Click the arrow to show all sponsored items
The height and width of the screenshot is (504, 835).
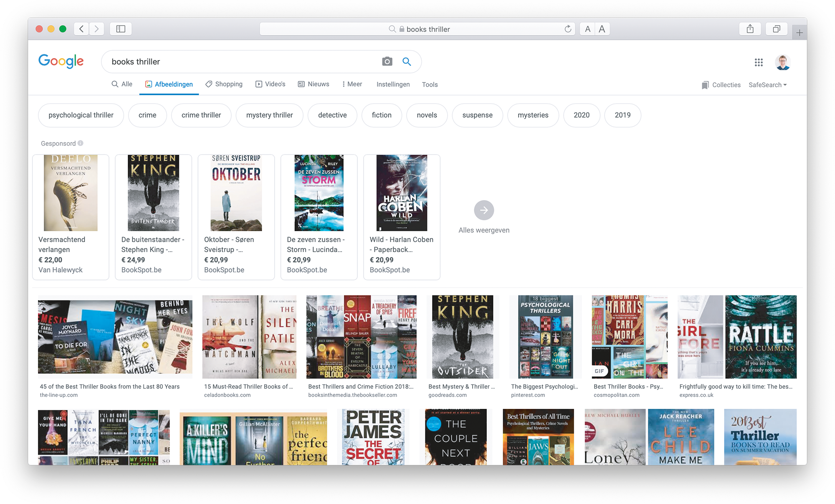[484, 210]
